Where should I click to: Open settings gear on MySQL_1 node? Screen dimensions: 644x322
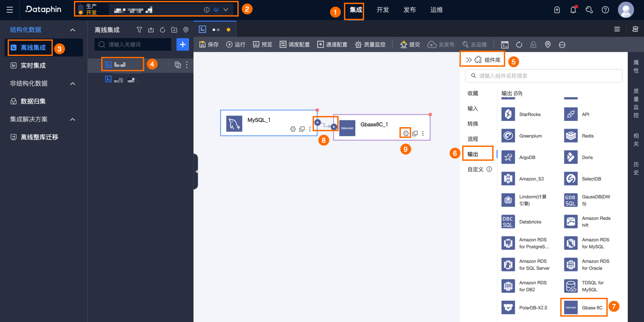[293, 129]
